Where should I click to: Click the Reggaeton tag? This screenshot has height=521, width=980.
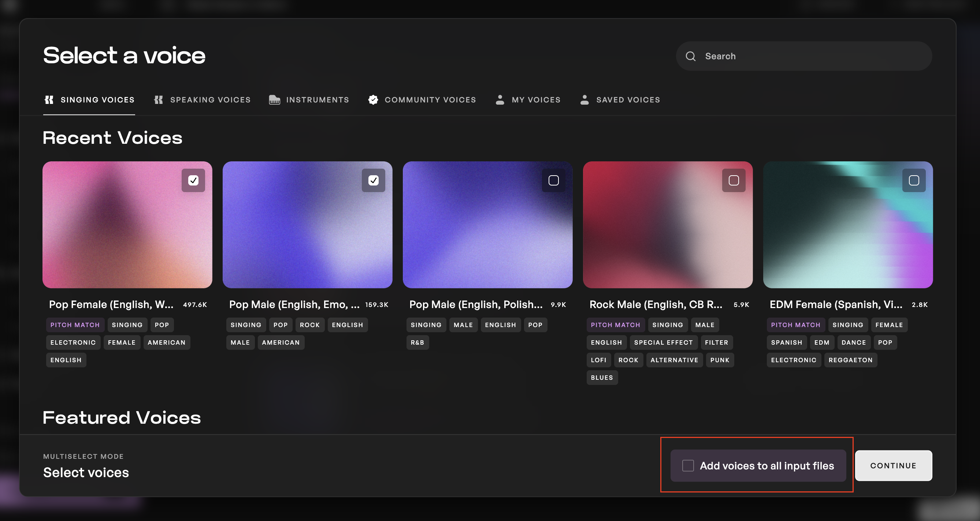pos(851,360)
